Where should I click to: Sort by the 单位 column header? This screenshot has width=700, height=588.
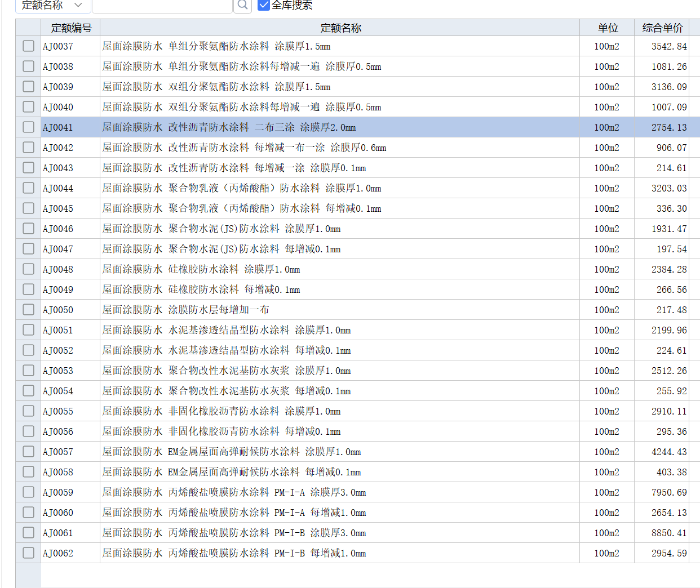point(608,28)
